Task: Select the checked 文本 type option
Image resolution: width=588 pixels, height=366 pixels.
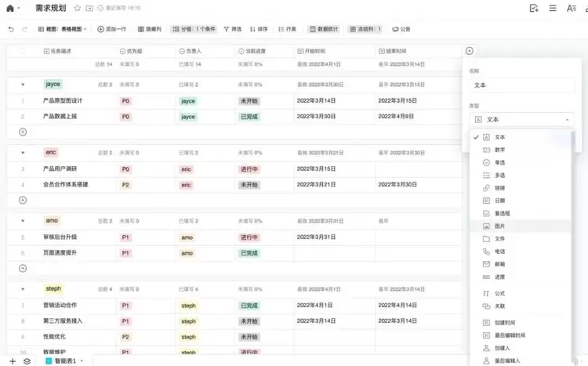Action: (x=521, y=137)
